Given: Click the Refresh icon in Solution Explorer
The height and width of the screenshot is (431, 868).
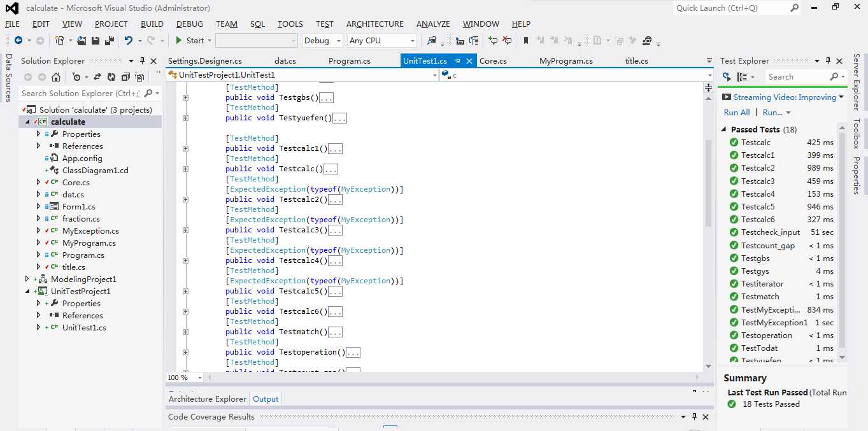Looking at the screenshot, I should (x=111, y=77).
